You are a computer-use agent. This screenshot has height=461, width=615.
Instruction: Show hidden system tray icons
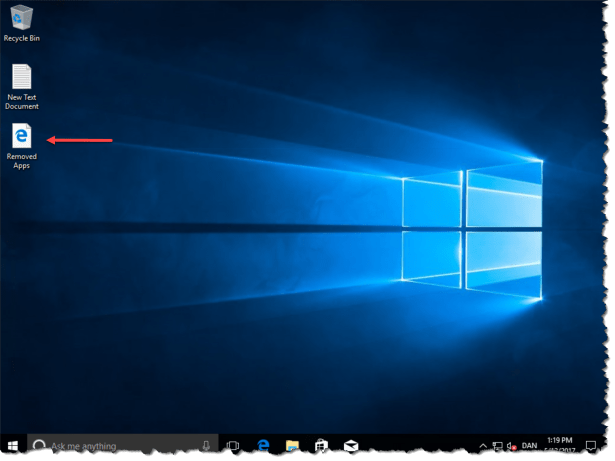pyautogui.click(x=483, y=446)
